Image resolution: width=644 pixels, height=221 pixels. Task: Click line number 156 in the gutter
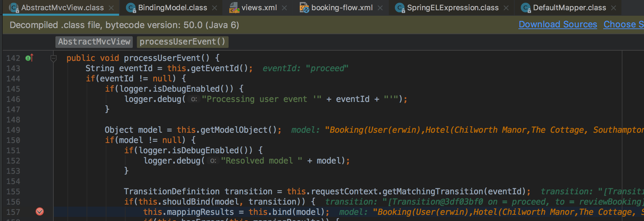click(x=13, y=202)
